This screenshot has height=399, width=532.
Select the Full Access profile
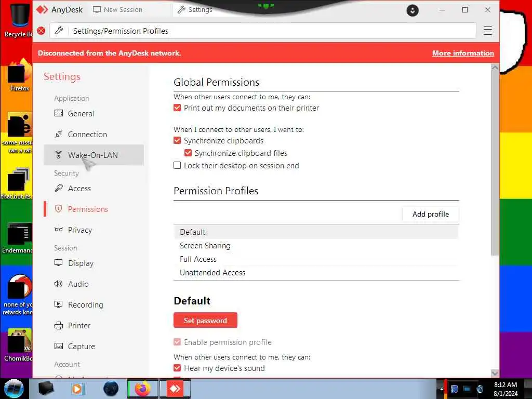316,259
